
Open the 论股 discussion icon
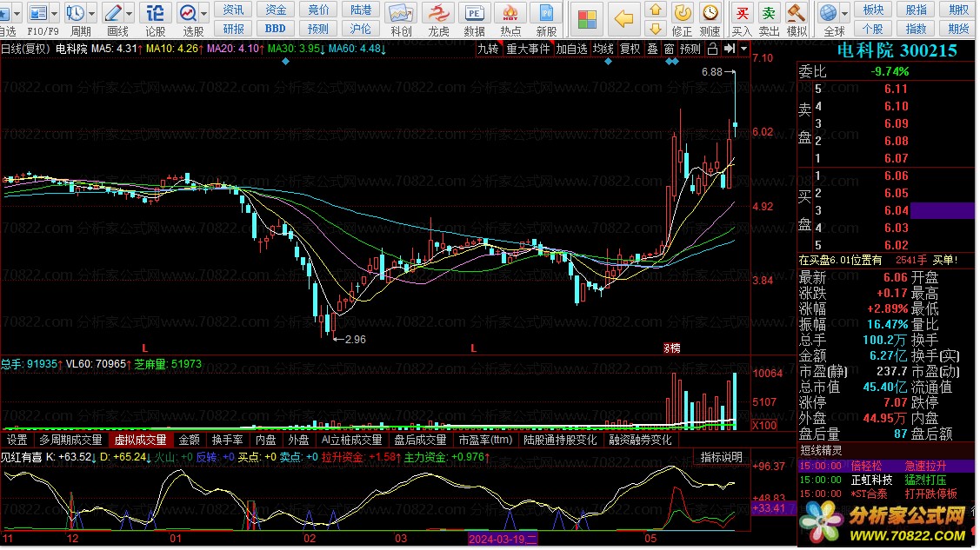(x=155, y=12)
